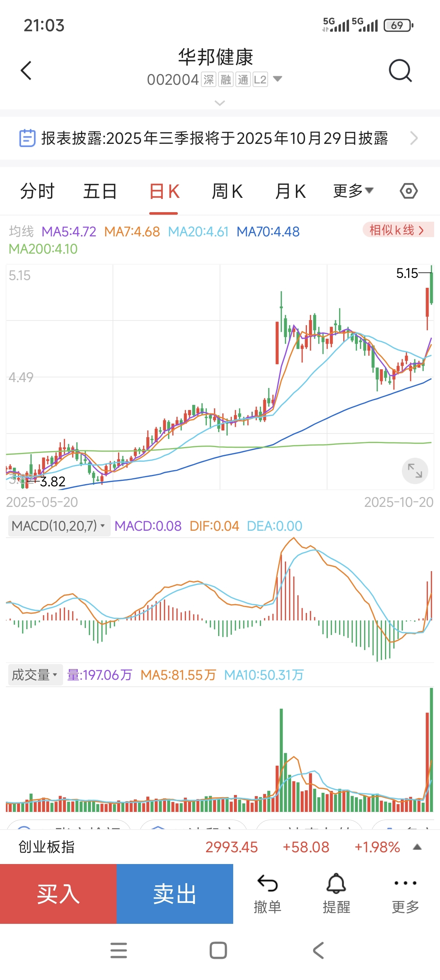Tap Android home square button
440x980 pixels.
click(x=219, y=951)
